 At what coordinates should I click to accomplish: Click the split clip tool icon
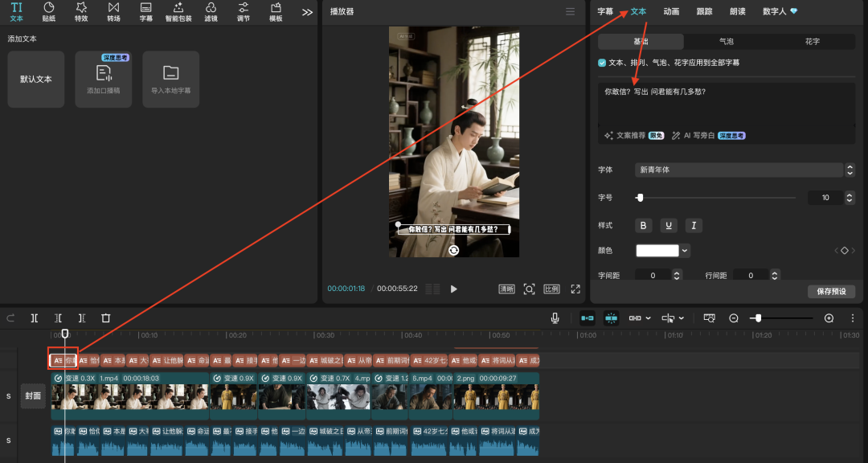tap(35, 318)
